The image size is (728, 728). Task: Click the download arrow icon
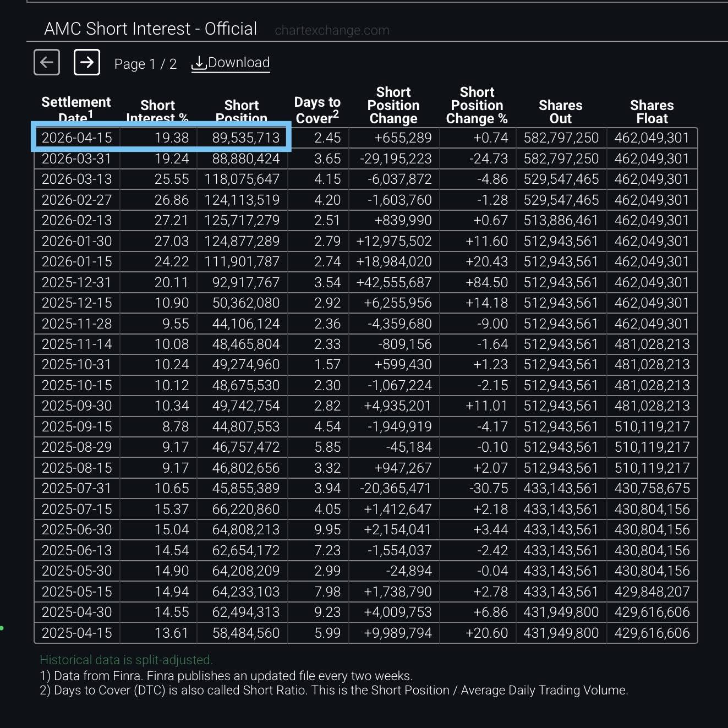coord(198,63)
